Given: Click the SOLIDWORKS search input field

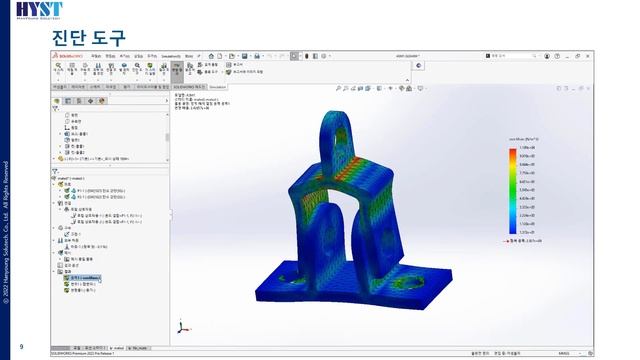Looking at the screenshot, I should [511, 56].
